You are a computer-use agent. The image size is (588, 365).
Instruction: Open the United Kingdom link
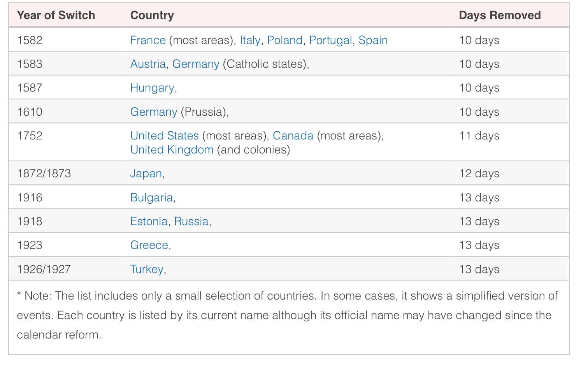click(172, 150)
